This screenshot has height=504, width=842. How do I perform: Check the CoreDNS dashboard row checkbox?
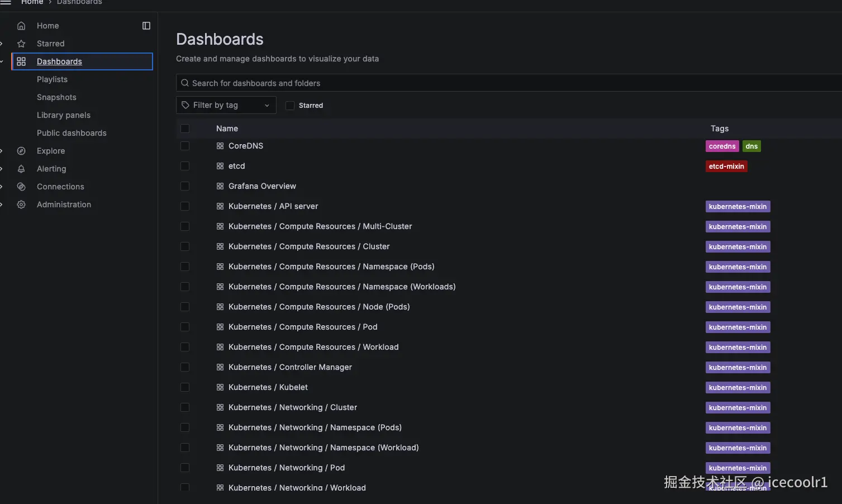(x=185, y=146)
